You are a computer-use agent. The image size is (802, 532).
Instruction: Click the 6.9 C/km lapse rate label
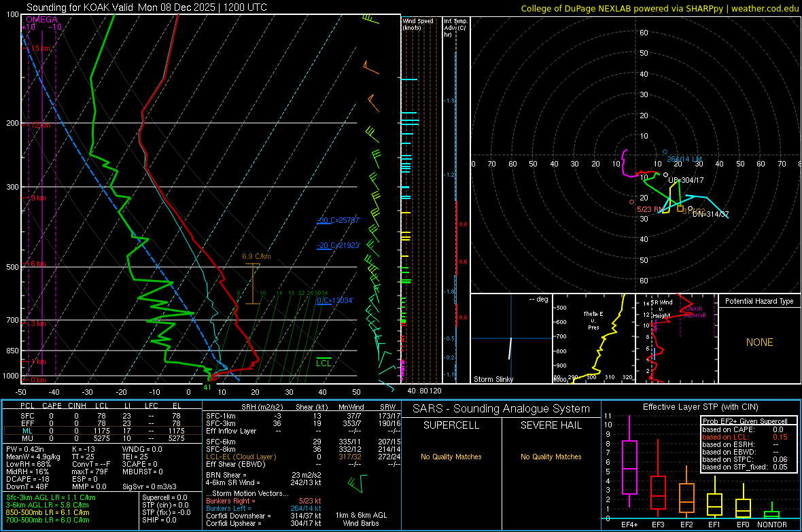click(x=256, y=256)
